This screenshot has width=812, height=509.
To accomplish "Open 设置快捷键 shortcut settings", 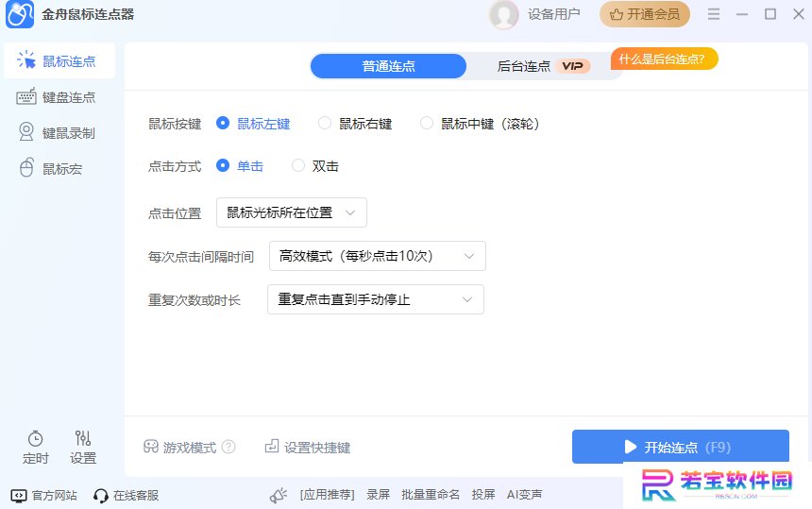I will (x=308, y=447).
